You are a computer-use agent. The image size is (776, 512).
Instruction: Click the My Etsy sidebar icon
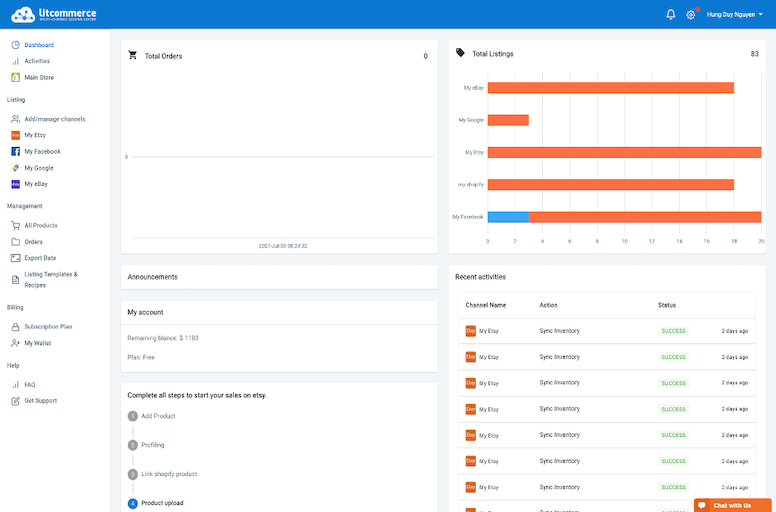(15, 135)
